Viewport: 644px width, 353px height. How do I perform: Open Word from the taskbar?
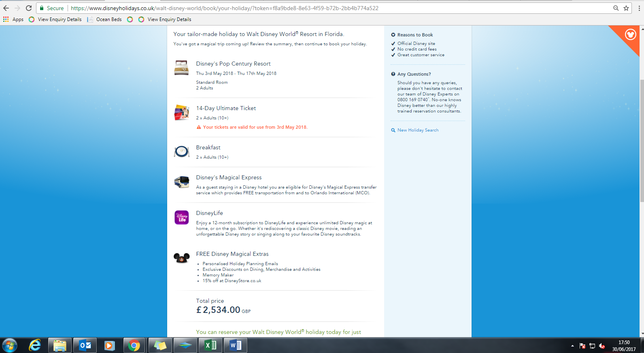[236, 345]
